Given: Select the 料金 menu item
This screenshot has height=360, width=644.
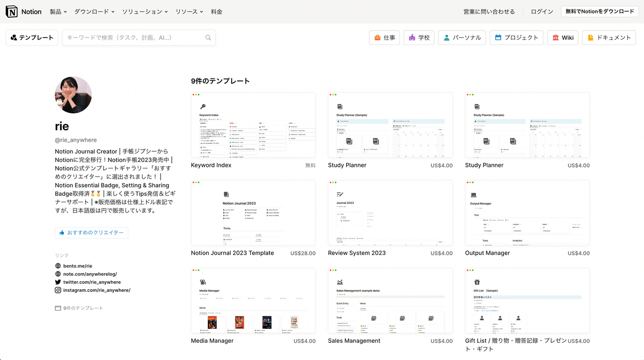Looking at the screenshot, I should coord(216,11).
